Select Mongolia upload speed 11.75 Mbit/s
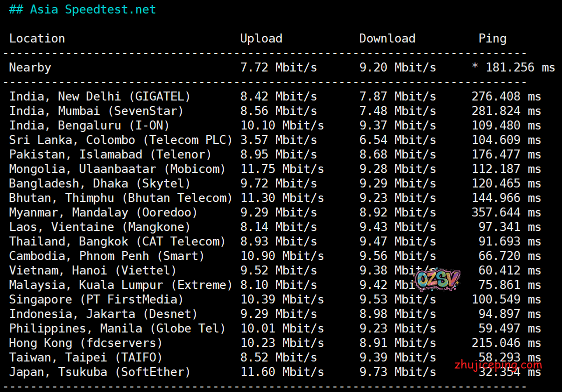Screen dimensions: 562x392 pyautogui.click(x=282, y=169)
